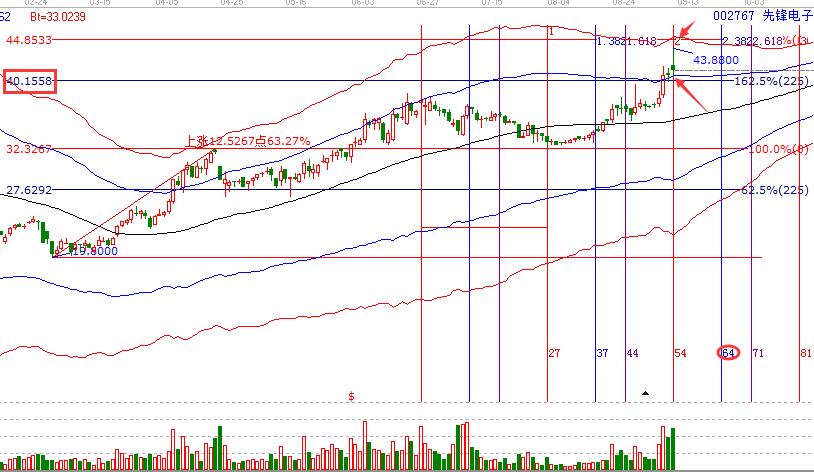Click the 162.5%(225) level label
Image resolution: width=814 pixels, height=472 pixels.
771,80
